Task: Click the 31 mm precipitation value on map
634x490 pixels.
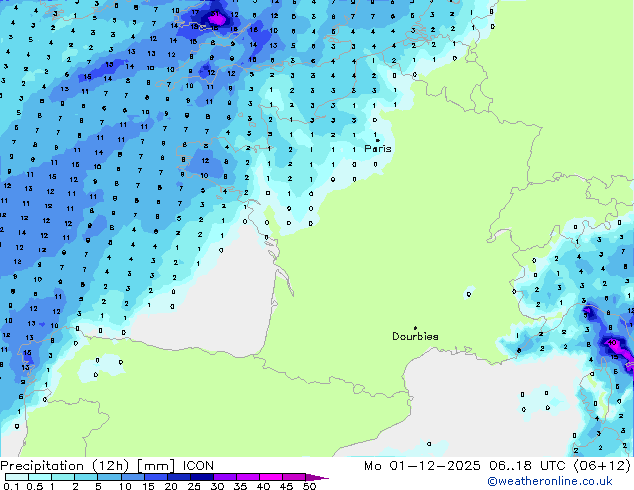Action: point(215,14)
